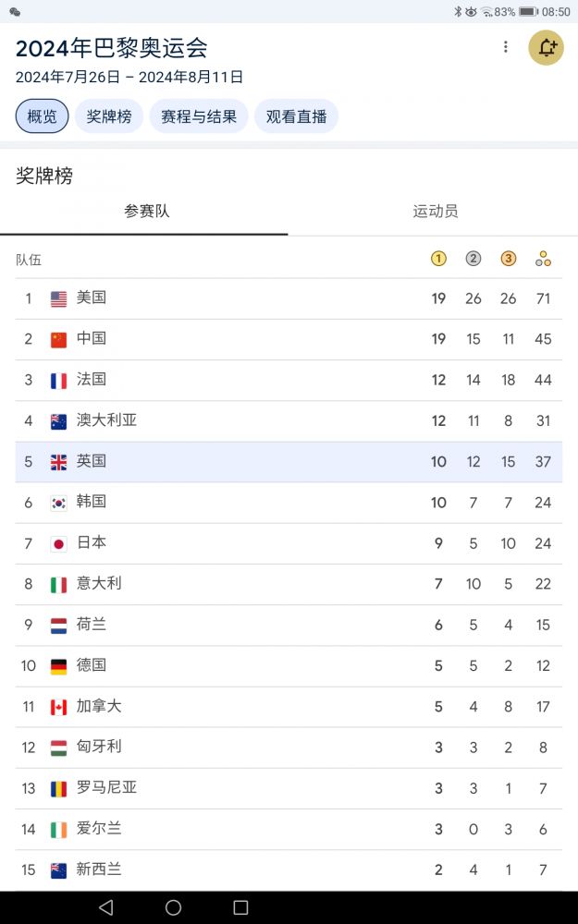578x924 pixels.
Task: Tap the silver medal column icon
Action: coord(473,259)
